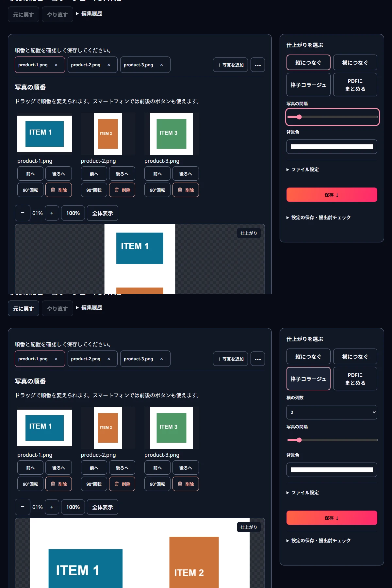Remove product-3.png chip via × in lower view

click(x=161, y=359)
